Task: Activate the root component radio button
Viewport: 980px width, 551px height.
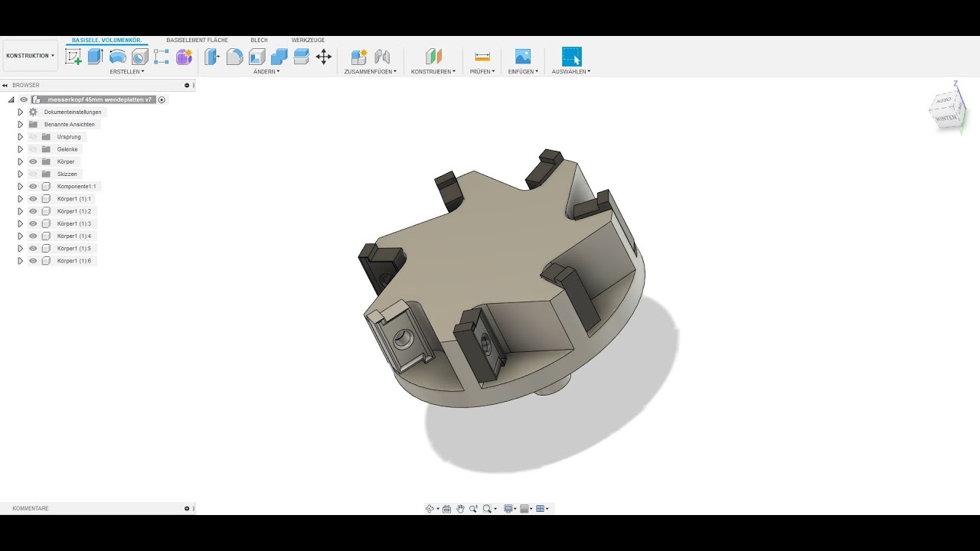Action: [162, 99]
